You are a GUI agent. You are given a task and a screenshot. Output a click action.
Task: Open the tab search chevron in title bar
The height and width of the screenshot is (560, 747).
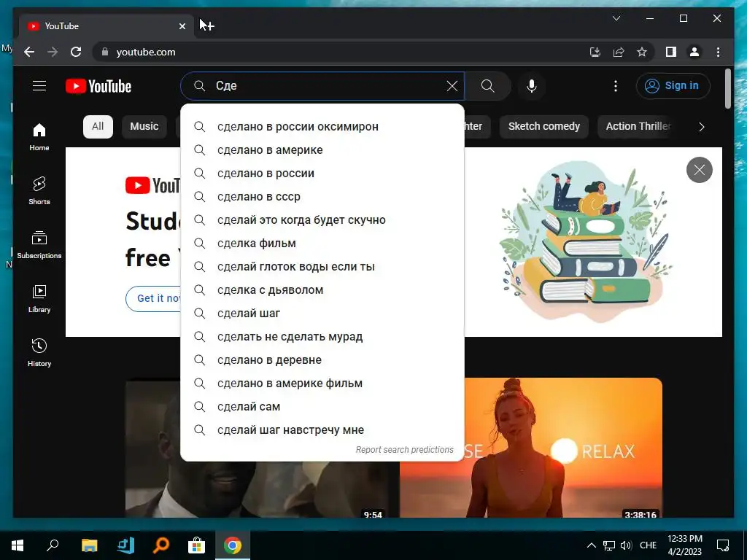[616, 18]
